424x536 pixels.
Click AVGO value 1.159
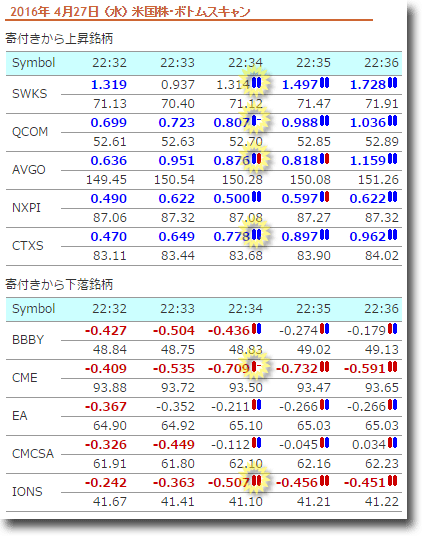tap(368, 160)
